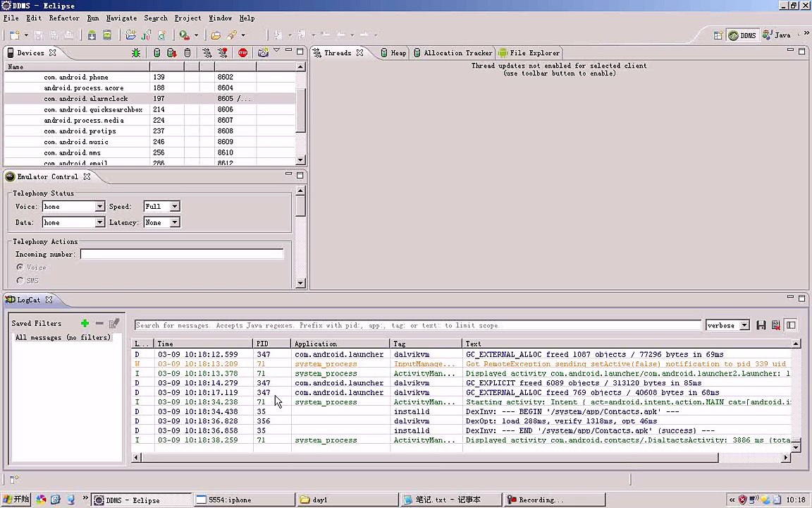This screenshot has width=812, height=508.
Task: Select the Voice radio button
Action: click(x=20, y=267)
